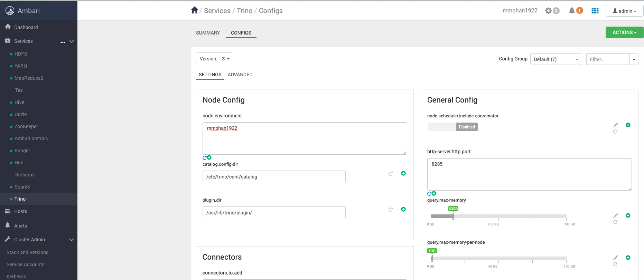Open the admin user menu
644x280 pixels.
point(624,11)
